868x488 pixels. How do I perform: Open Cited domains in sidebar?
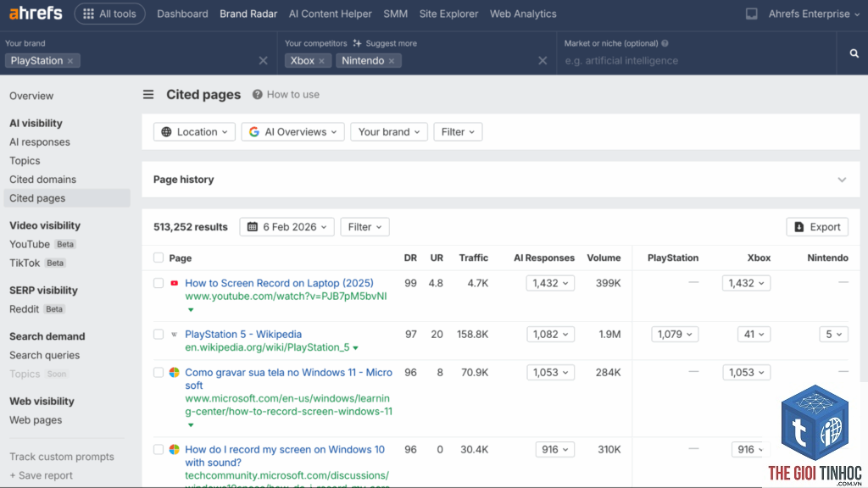click(x=42, y=180)
